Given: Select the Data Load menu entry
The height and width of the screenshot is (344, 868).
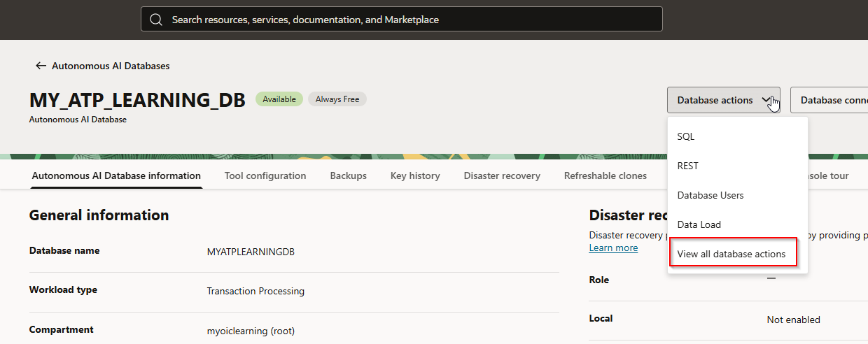Looking at the screenshot, I should [x=699, y=224].
